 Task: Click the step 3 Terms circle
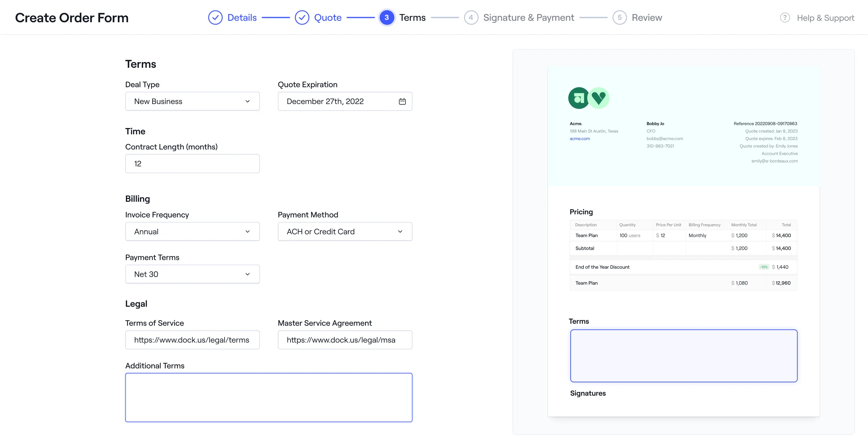[x=386, y=17]
